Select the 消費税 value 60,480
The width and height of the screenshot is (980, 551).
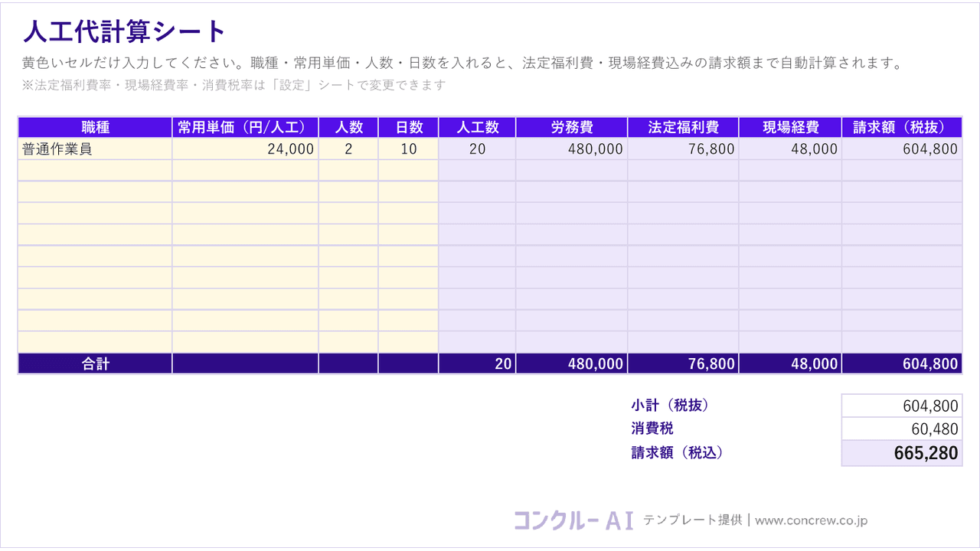(902, 429)
